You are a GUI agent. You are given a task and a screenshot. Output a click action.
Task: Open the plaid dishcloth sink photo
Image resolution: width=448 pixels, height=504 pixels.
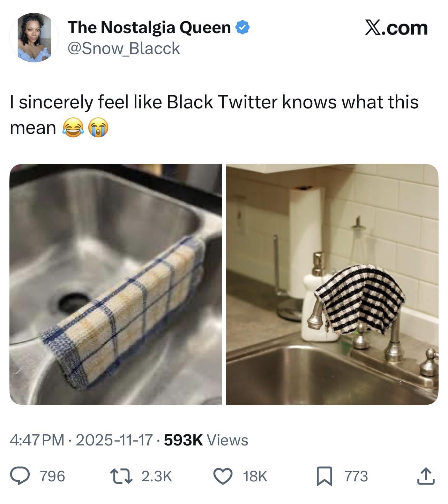pyautogui.click(x=115, y=284)
